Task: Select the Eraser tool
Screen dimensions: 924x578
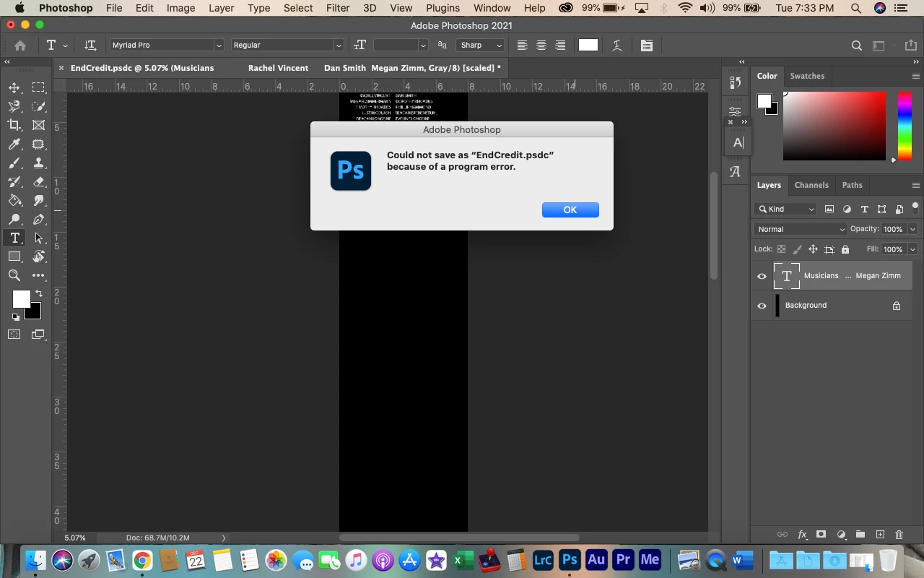Action: click(39, 181)
